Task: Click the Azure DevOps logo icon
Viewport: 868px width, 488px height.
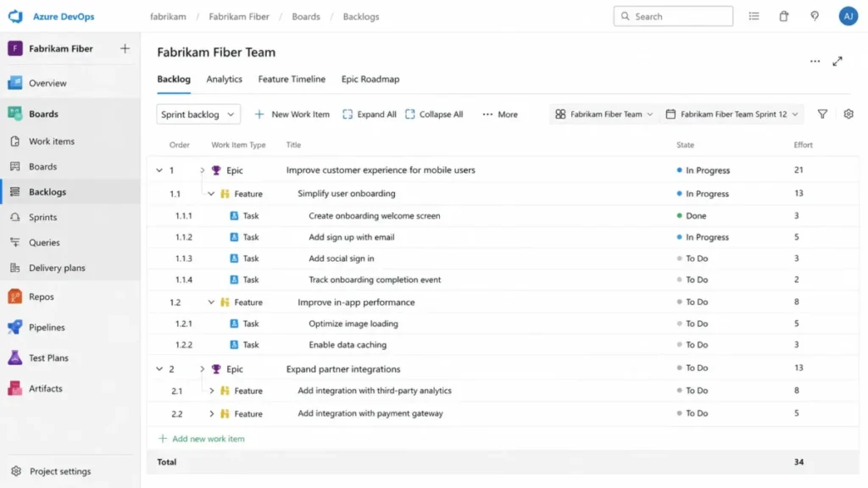Action: click(x=15, y=16)
